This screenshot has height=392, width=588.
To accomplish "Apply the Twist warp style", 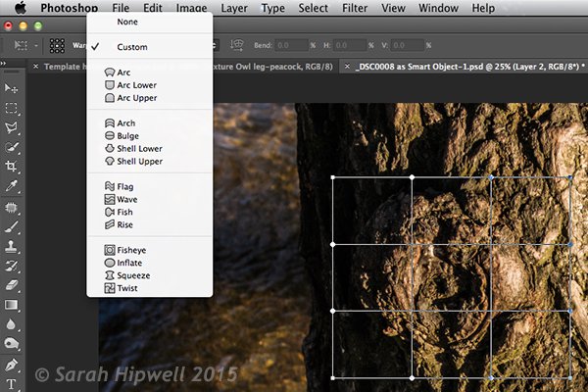I will click(127, 288).
